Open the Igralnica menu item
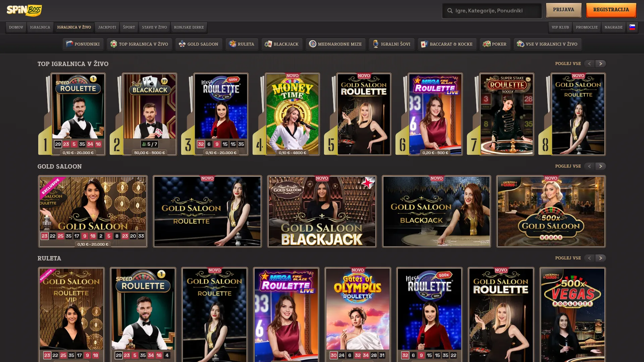The height and width of the screenshot is (362, 644). 40,27
